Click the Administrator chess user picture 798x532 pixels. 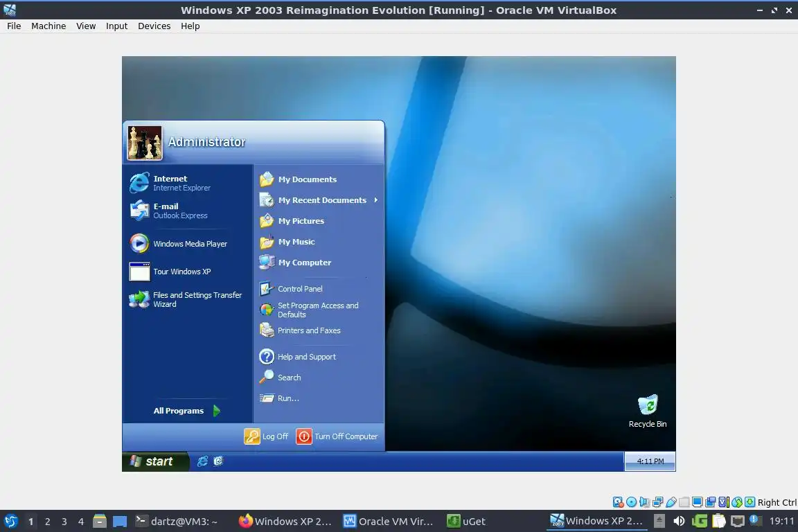145,143
